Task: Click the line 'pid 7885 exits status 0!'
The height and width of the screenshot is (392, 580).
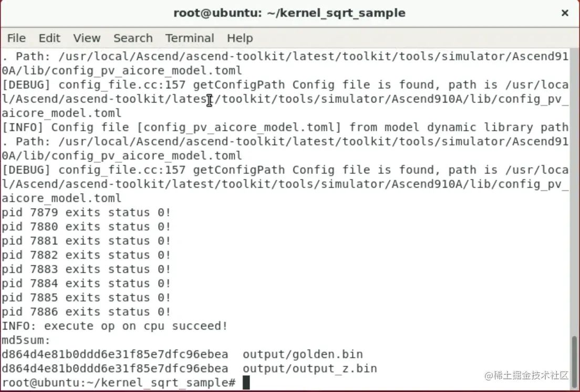Action: (x=86, y=298)
